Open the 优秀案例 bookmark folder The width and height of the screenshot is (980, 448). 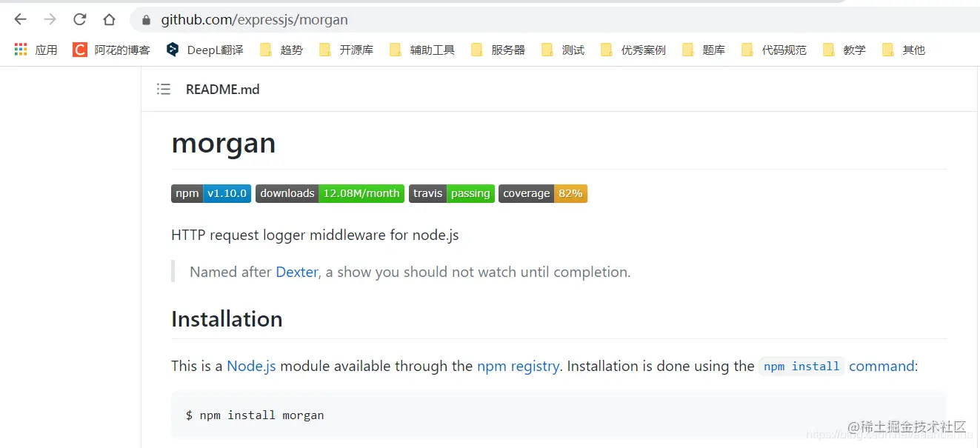click(x=633, y=50)
